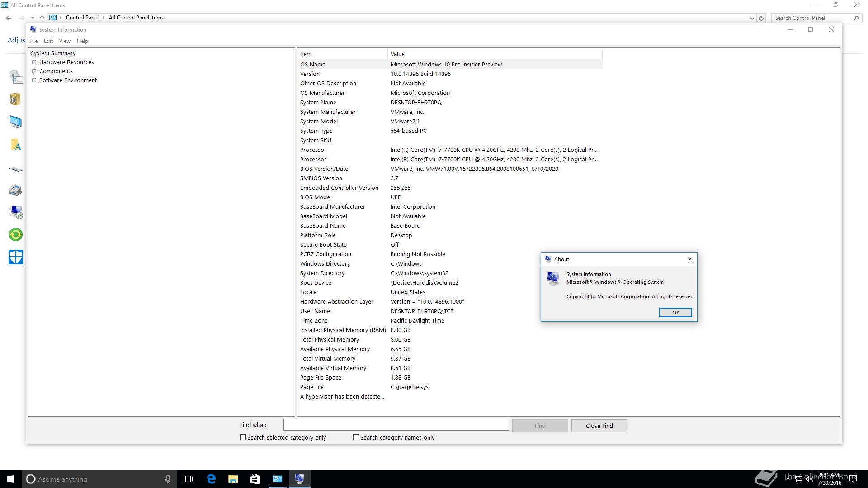Open the address bar history dropdown

point(752,18)
